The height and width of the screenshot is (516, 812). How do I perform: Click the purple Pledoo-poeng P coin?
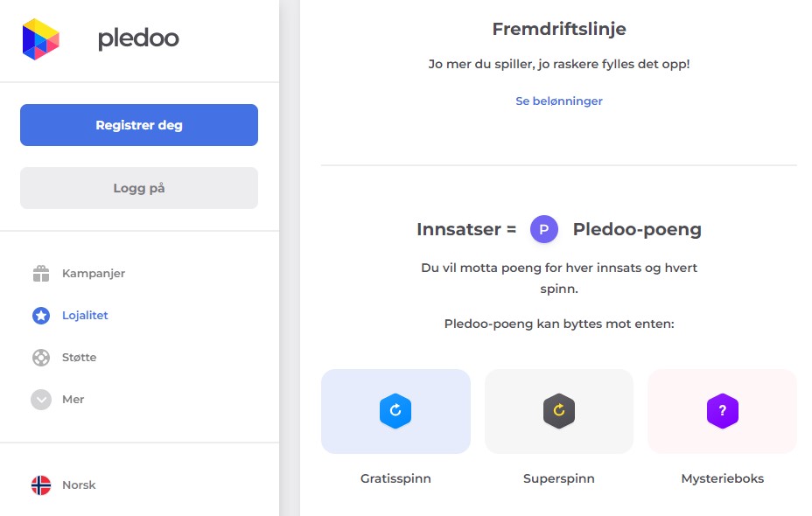coord(544,230)
